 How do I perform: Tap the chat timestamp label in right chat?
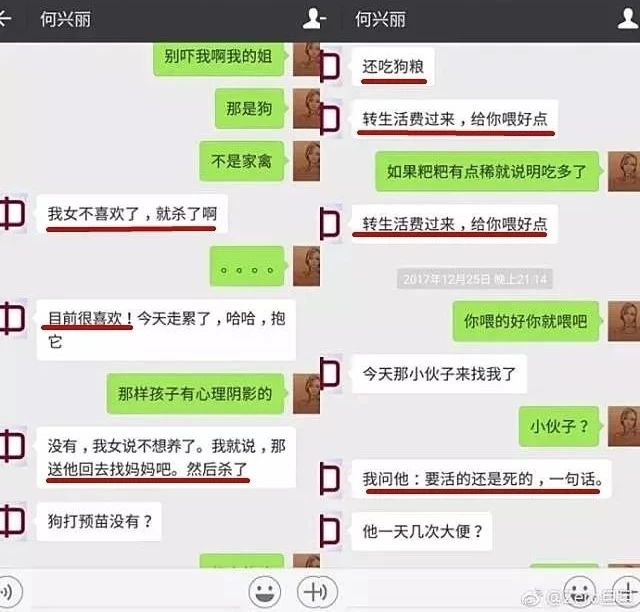coord(475,279)
